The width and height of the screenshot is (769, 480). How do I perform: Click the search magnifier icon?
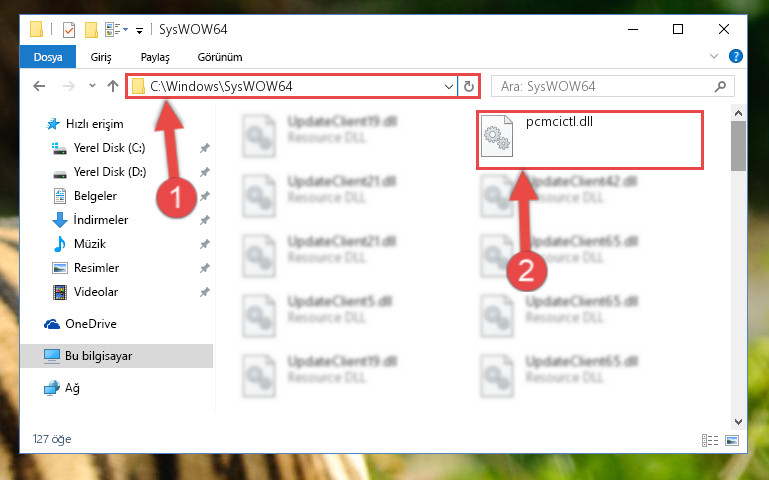[720, 87]
